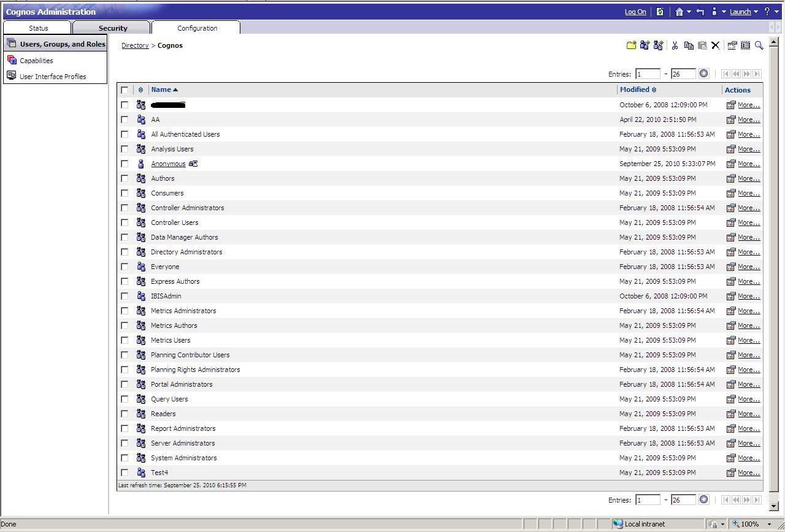The image size is (785, 532).
Task: Open the Directory breadcrumb link
Action: click(x=135, y=45)
